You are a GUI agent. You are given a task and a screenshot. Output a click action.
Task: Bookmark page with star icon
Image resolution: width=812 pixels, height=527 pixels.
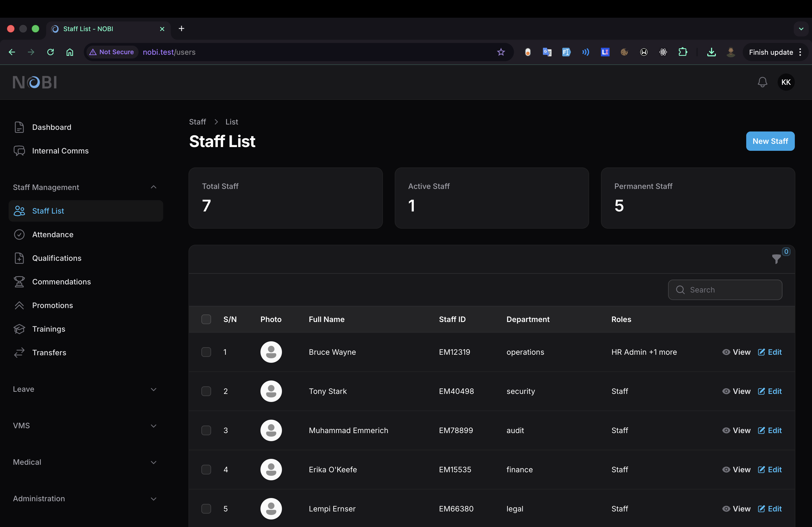click(x=501, y=52)
